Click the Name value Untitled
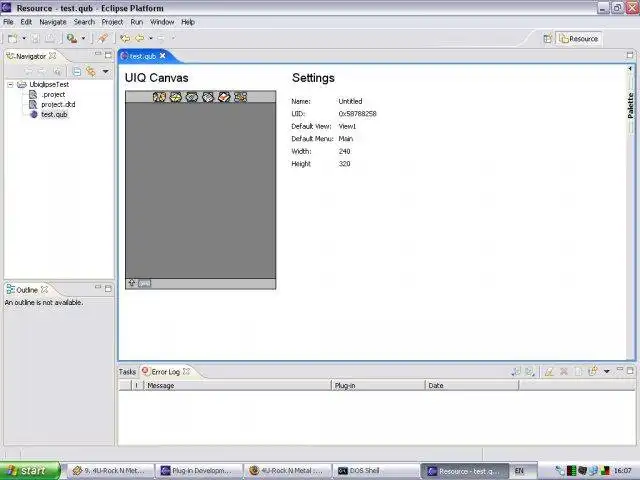 [x=350, y=101]
